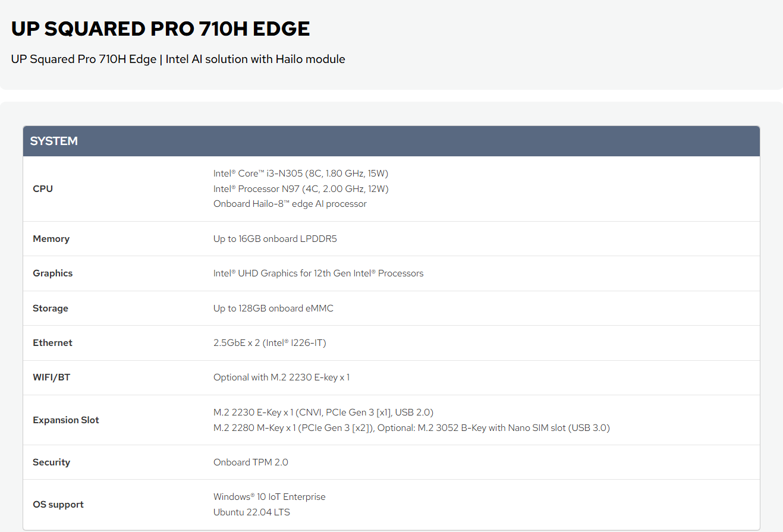Click the Memory row label
The image size is (783, 532).
[x=51, y=238]
